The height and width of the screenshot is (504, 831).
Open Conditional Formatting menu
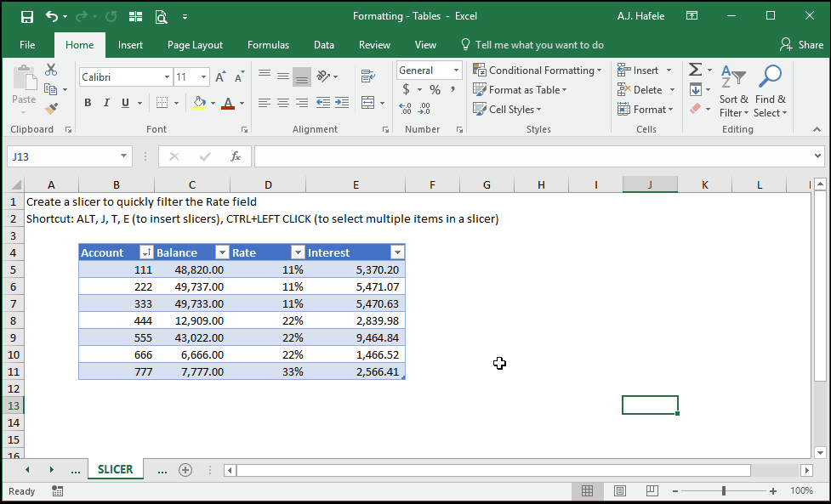(x=538, y=71)
